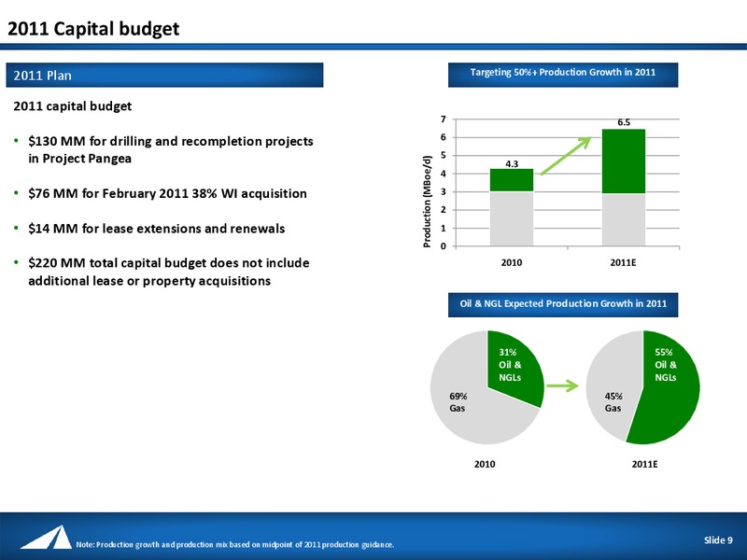Click the y-axis value 0 on bar chart
Screen dimensions: 747x560
[x=443, y=246]
